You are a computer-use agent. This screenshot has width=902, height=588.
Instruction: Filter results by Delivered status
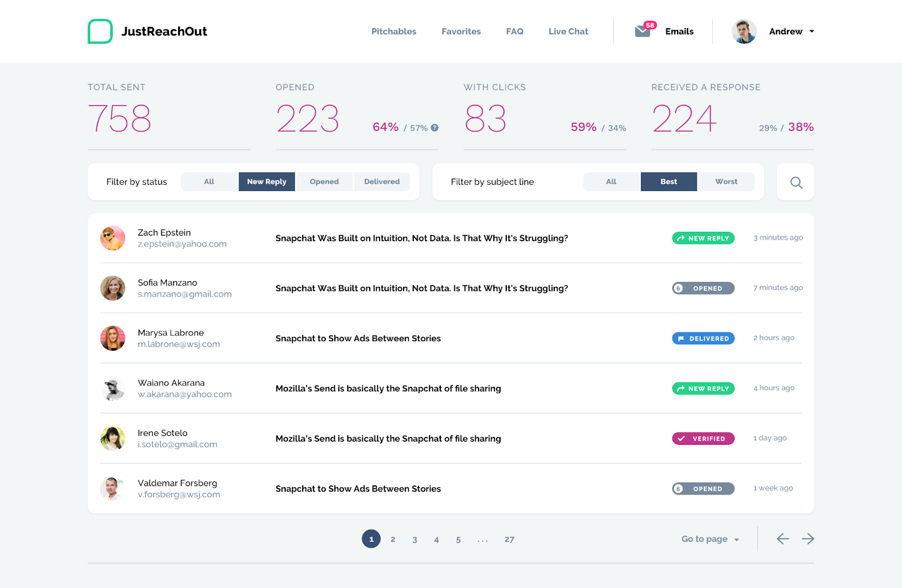coord(382,182)
